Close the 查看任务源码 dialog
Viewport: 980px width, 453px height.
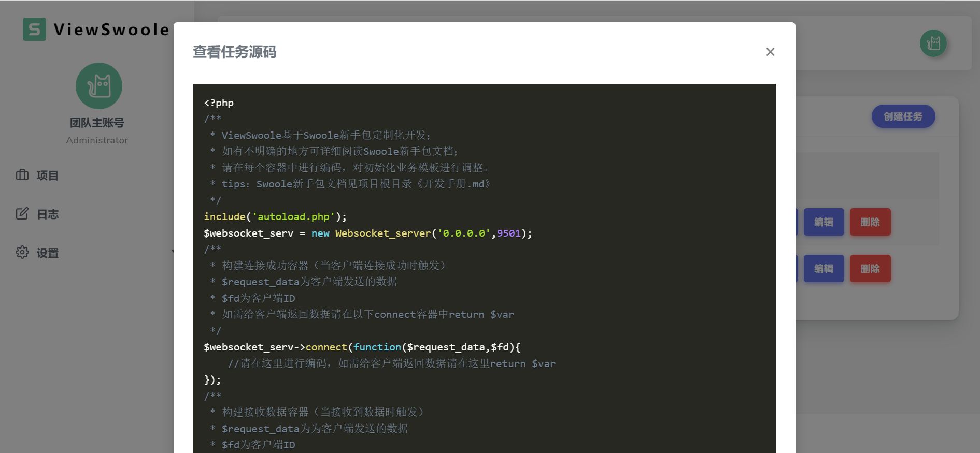[770, 52]
